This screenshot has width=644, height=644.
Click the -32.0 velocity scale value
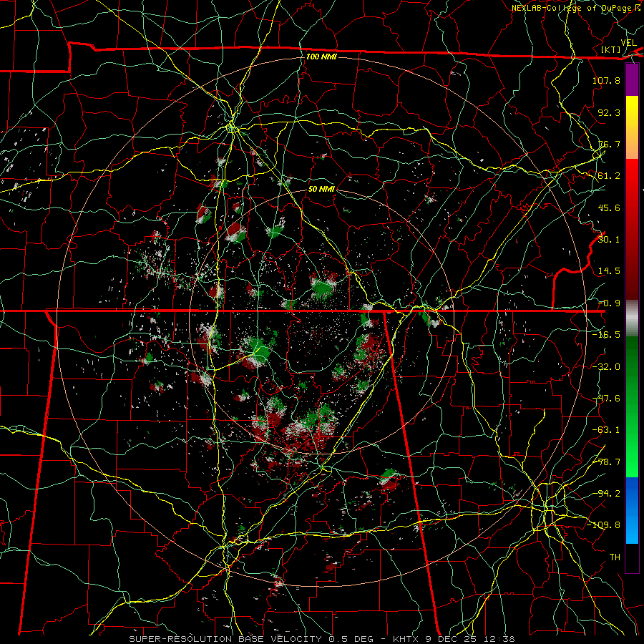point(606,367)
